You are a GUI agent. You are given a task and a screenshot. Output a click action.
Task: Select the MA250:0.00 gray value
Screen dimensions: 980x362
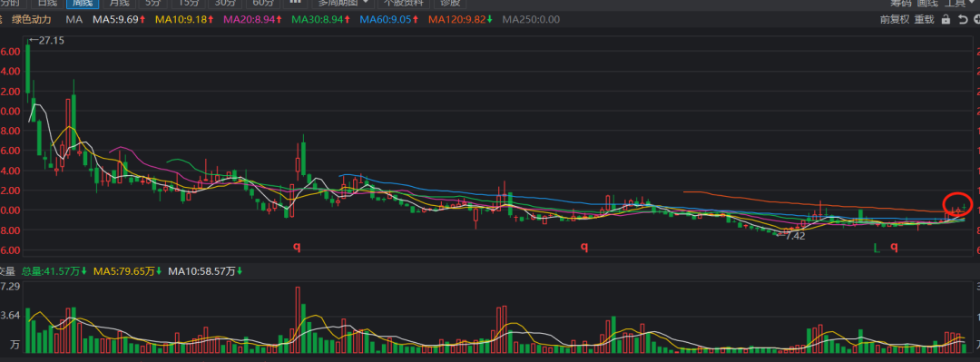531,19
